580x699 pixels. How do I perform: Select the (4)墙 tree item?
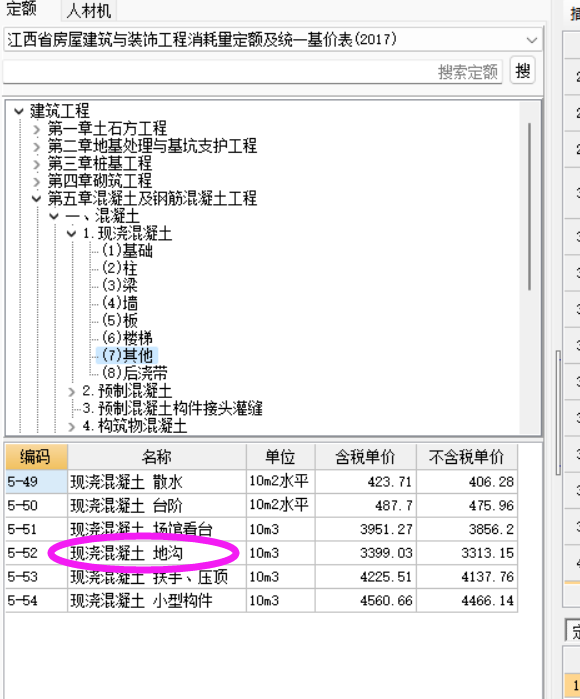pyautogui.click(x=119, y=303)
